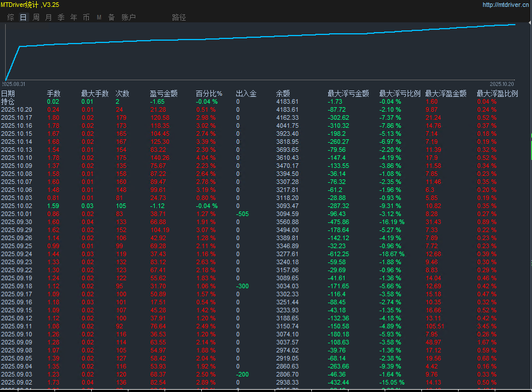The image size is (532, 392).
Task: Click the 2025.10.20 chart end date
Action: pos(502,84)
